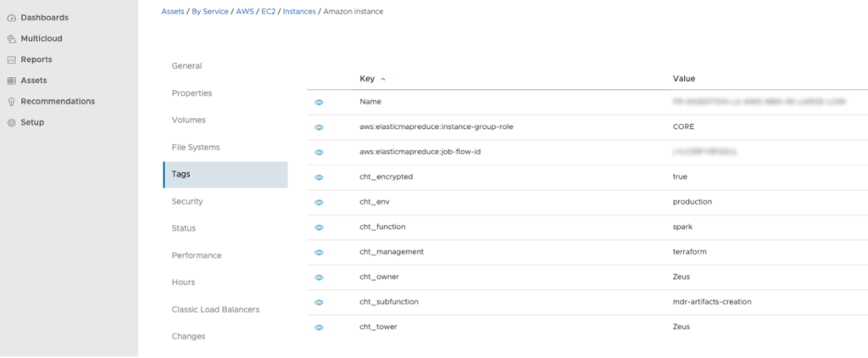The image size is (868, 358).
Task: Toggle eye icon for cht_function row
Action: click(x=320, y=227)
